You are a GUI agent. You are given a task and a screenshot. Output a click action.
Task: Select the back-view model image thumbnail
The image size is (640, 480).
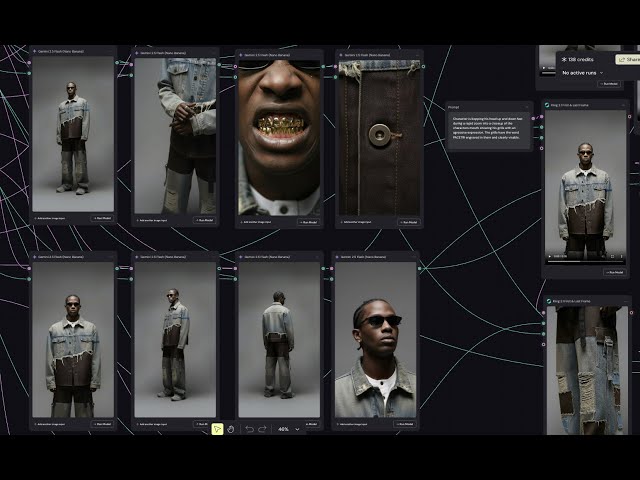click(279, 340)
